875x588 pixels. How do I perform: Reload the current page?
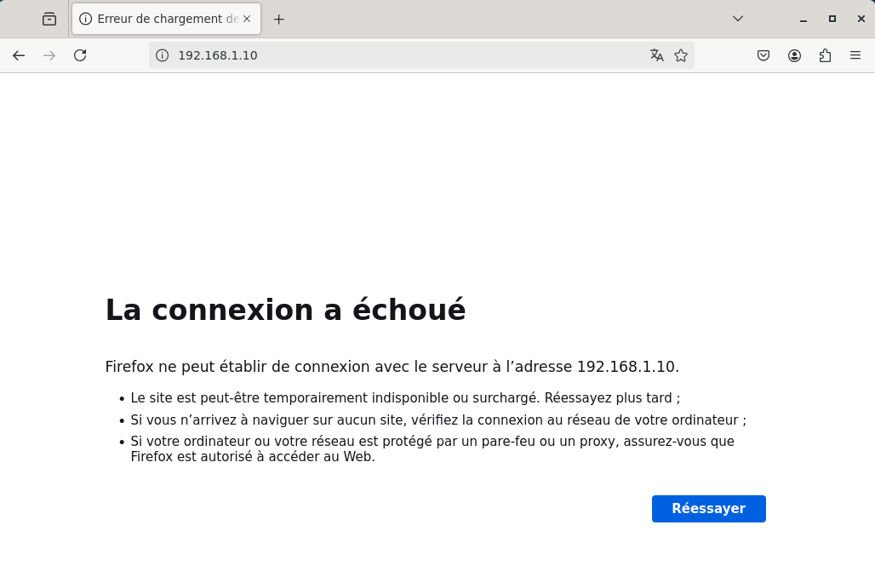click(79, 54)
